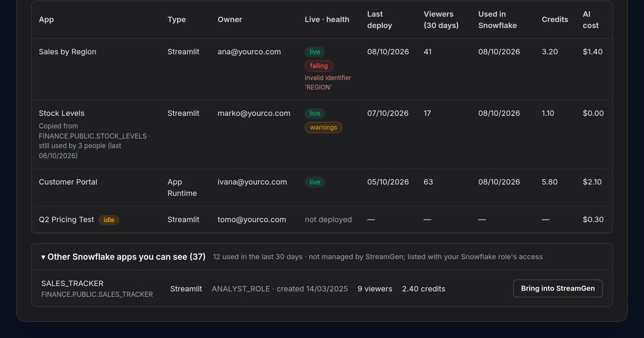Open the Sales by Region app
This screenshot has width=644, height=338.
pyautogui.click(x=68, y=52)
